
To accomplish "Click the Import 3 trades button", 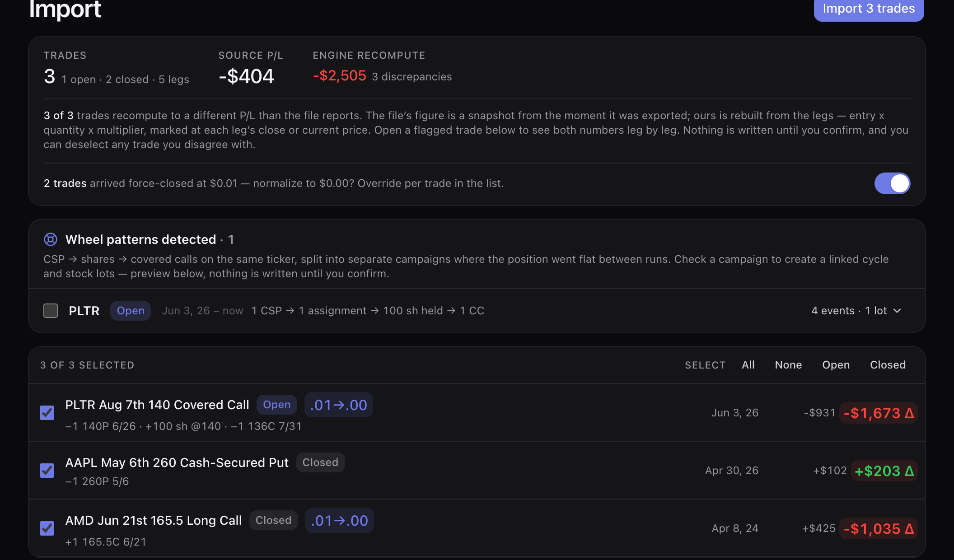I will pyautogui.click(x=869, y=9).
